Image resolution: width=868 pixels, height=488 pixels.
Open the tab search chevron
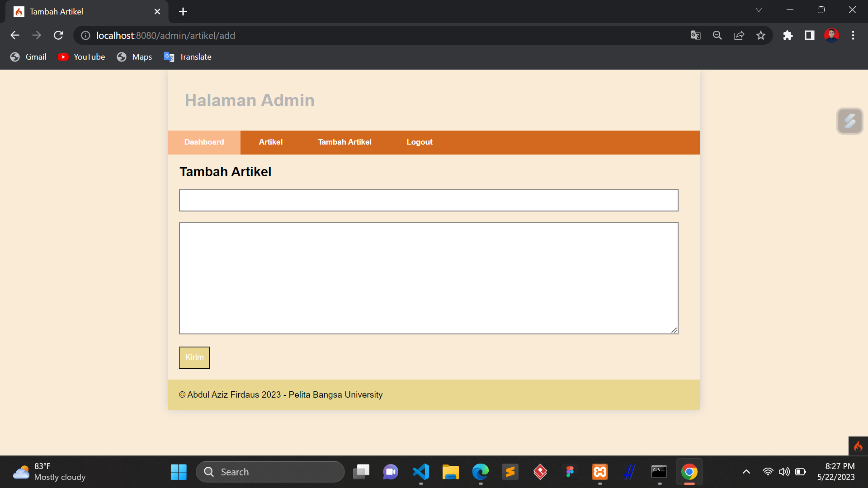pos(759,9)
